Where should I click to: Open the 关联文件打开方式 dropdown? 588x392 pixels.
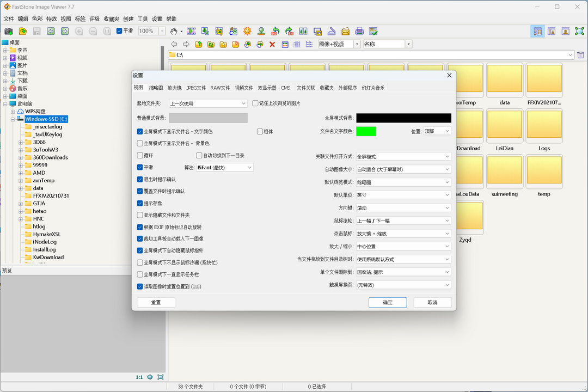pyautogui.click(x=403, y=156)
